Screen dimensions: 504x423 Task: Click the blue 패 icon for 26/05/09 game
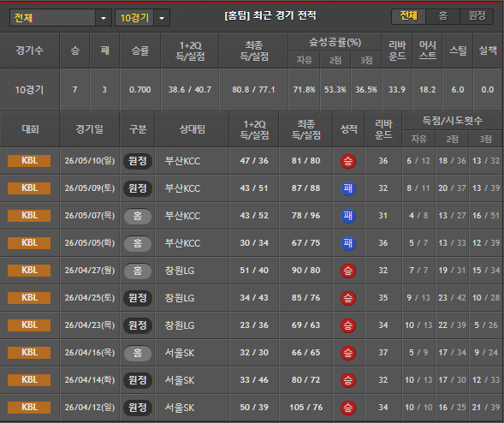pos(348,188)
